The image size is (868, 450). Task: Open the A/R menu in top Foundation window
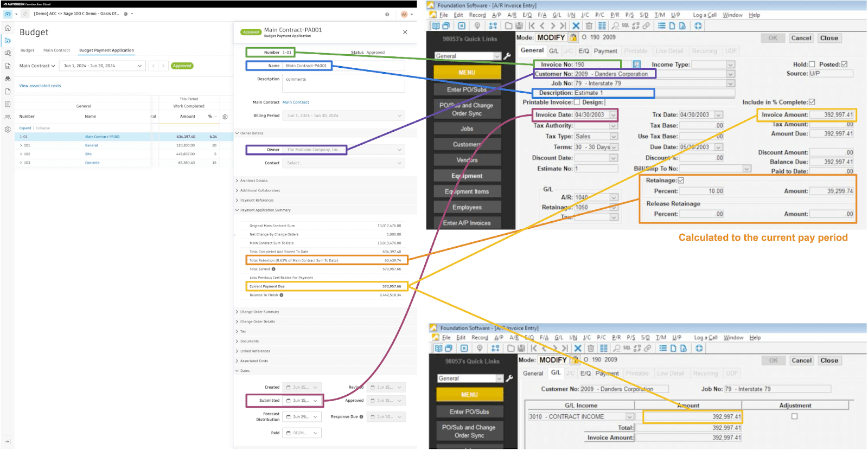[512, 15]
